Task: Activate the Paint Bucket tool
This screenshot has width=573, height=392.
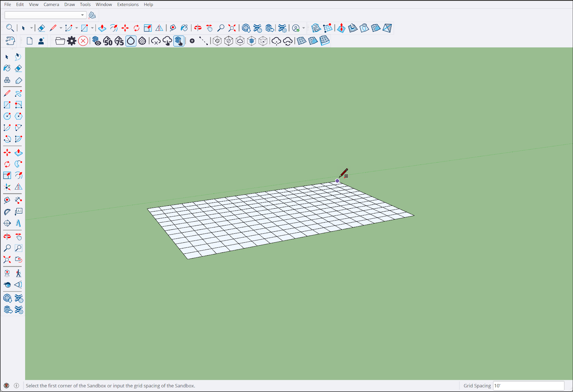Action: pyautogui.click(x=184, y=28)
